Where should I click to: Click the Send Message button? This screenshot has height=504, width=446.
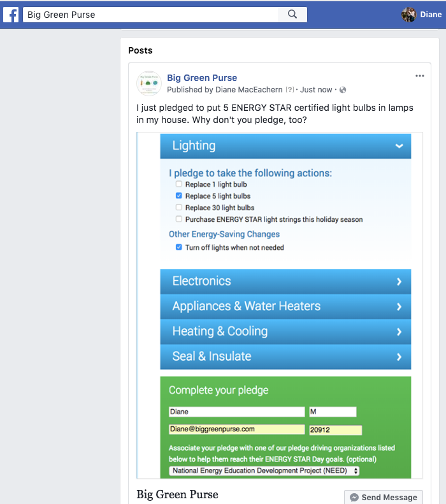384,497
